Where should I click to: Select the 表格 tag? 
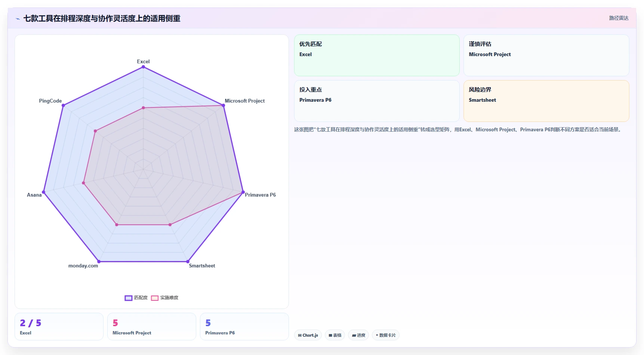(335, 335)
